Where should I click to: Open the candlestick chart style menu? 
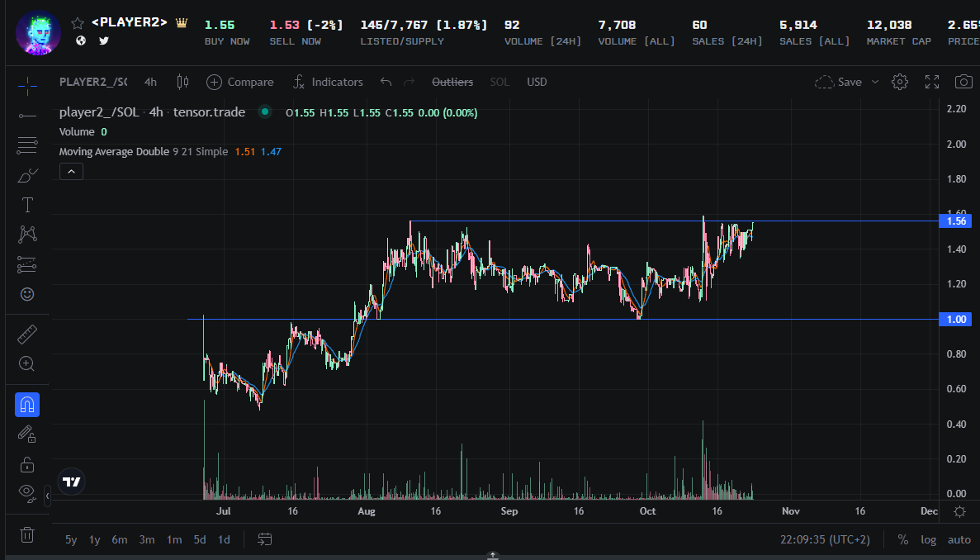click(182, 82)
